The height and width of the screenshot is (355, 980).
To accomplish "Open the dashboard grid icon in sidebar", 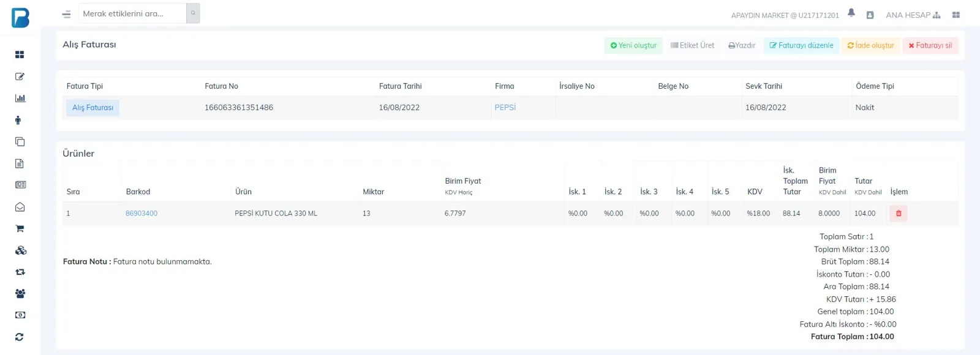I will (20, 54).
